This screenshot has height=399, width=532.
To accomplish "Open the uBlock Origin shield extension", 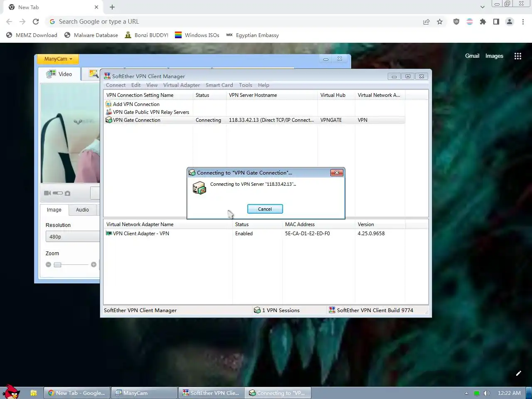I will [x=456, y=22].
